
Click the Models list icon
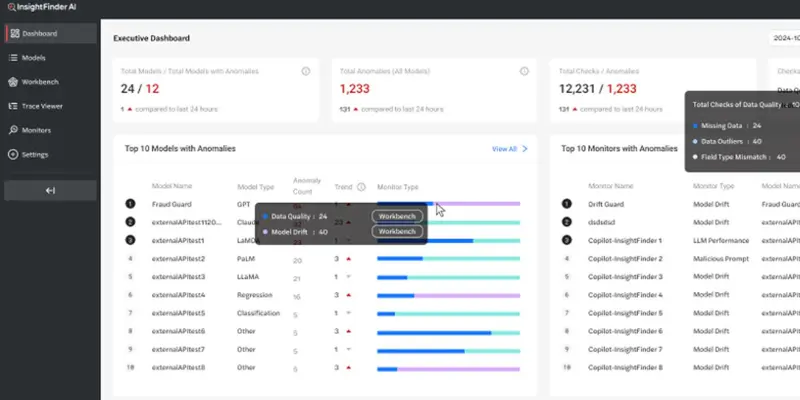(13, 58)
